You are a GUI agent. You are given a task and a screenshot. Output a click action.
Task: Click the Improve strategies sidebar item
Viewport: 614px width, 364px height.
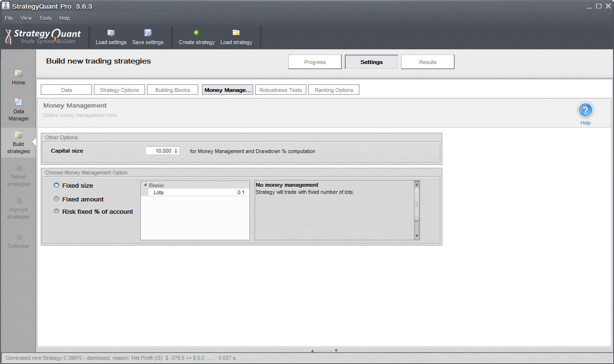pyautogui.click(x=18, y=208)
